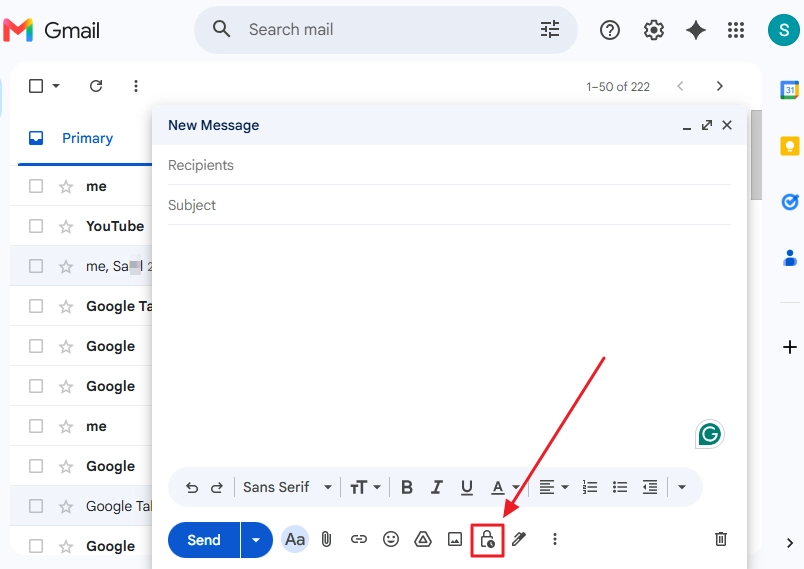Show search options filter icon
This screenshot has height=569, width=804.
click(x=550, y=30)
